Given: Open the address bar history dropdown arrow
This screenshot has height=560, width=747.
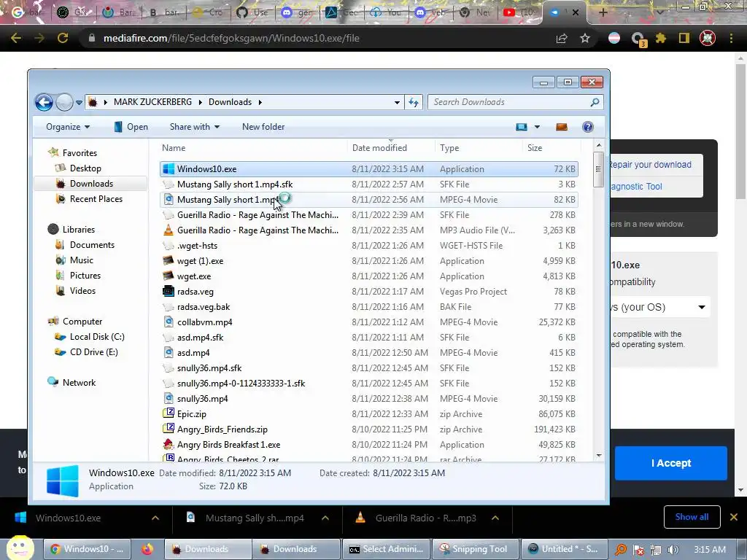Looking at the screenshot, I should [x=397, y=102].
